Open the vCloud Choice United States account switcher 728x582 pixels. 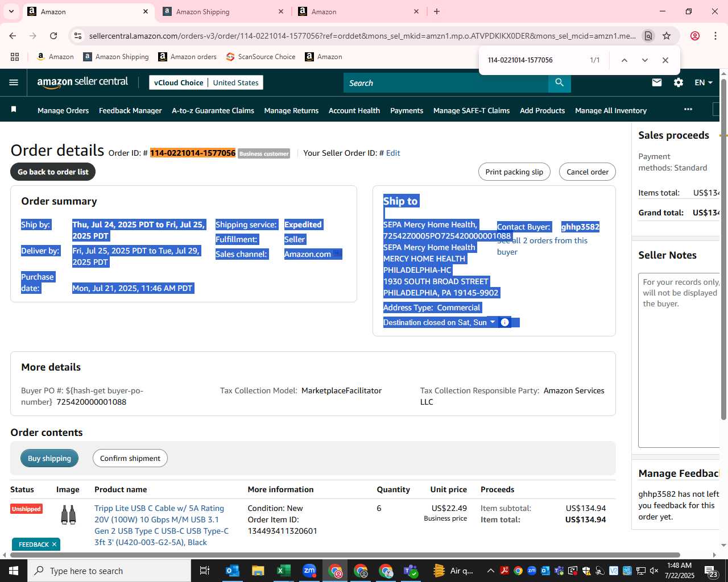click(206, 82)
